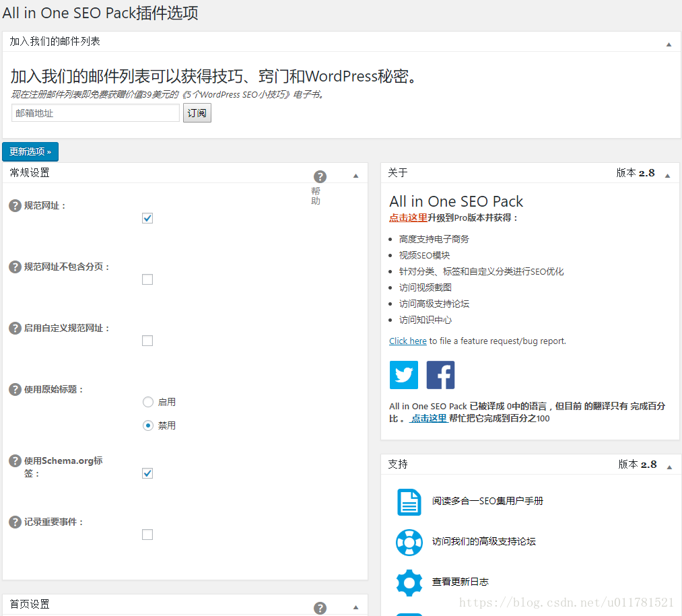This screenshot has height=616, width=682.
Task: Click the 高度支持电子商务 list item
Action: point(434,239)
